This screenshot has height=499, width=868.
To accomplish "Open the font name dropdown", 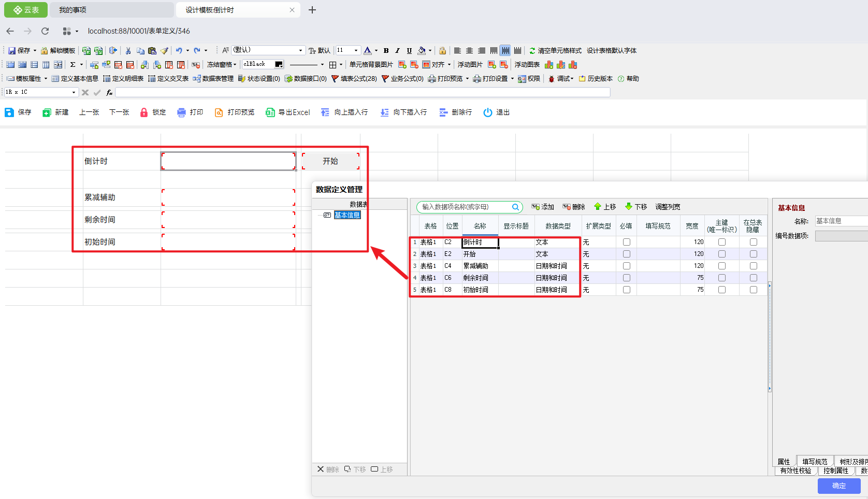I will pos(300,51).
